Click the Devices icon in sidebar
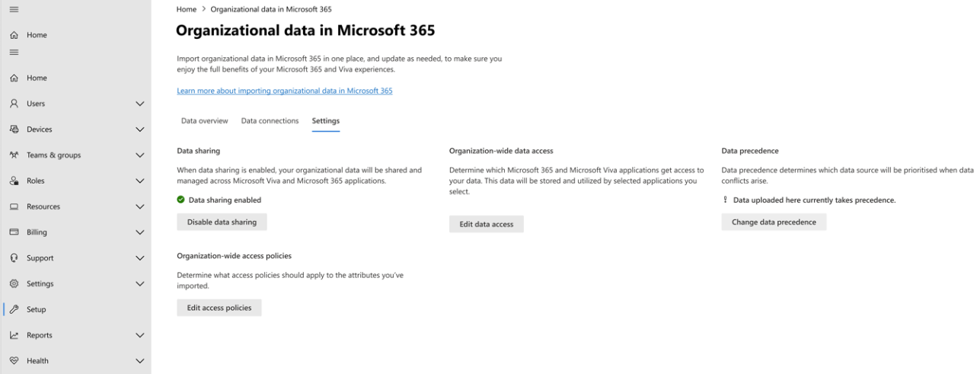 pyautogui.click(x=14, y=129)
